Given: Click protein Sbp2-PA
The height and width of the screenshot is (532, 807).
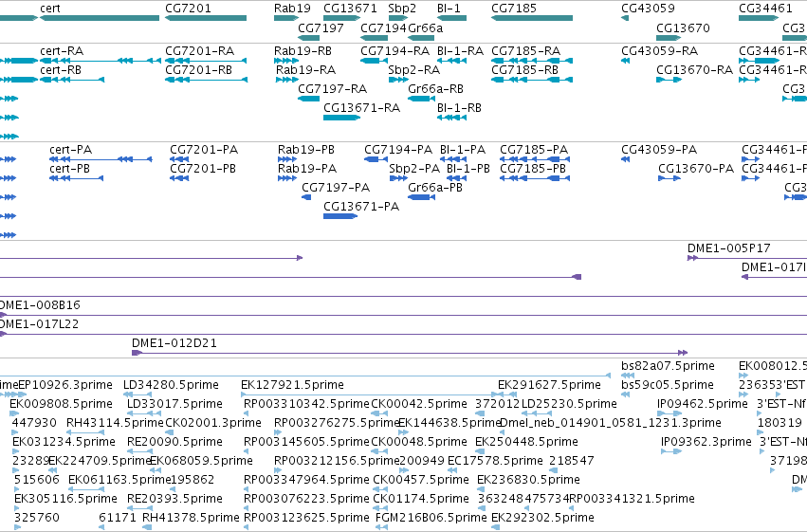Looking at the screenshot, I should (x=414, y=169).
